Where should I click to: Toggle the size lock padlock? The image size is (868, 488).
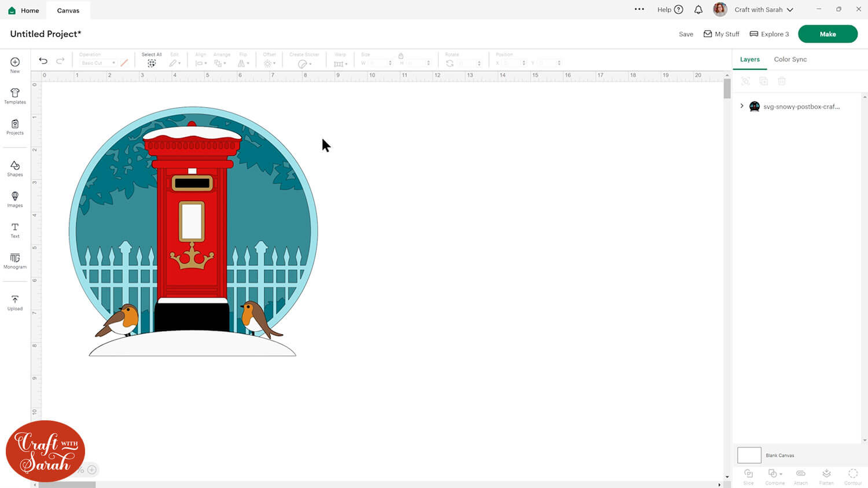point(400,56)
